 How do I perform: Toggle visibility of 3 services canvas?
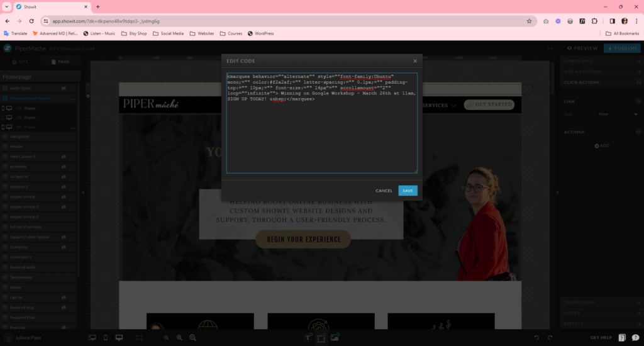click(64, 247)
